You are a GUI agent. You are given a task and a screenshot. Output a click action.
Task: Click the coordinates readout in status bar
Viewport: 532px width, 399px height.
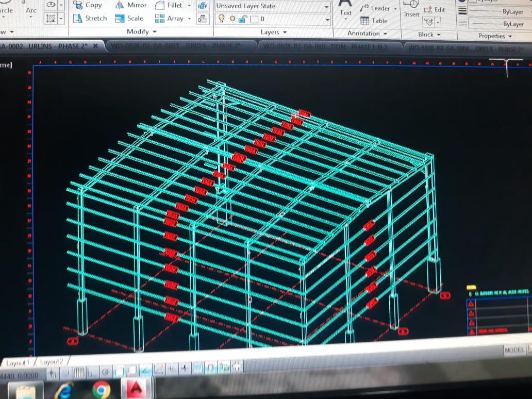coord(20,376)
